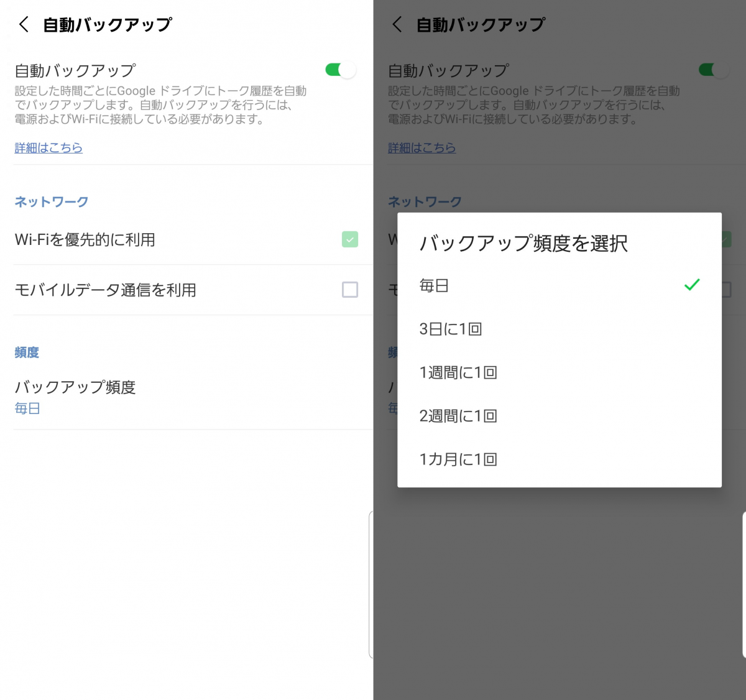Image resolution: width=746 pixels, height=700 pixels.
Task: Tap the Wi-Fiを優先的に利用 checkmark icon
Action: point(350,239)
